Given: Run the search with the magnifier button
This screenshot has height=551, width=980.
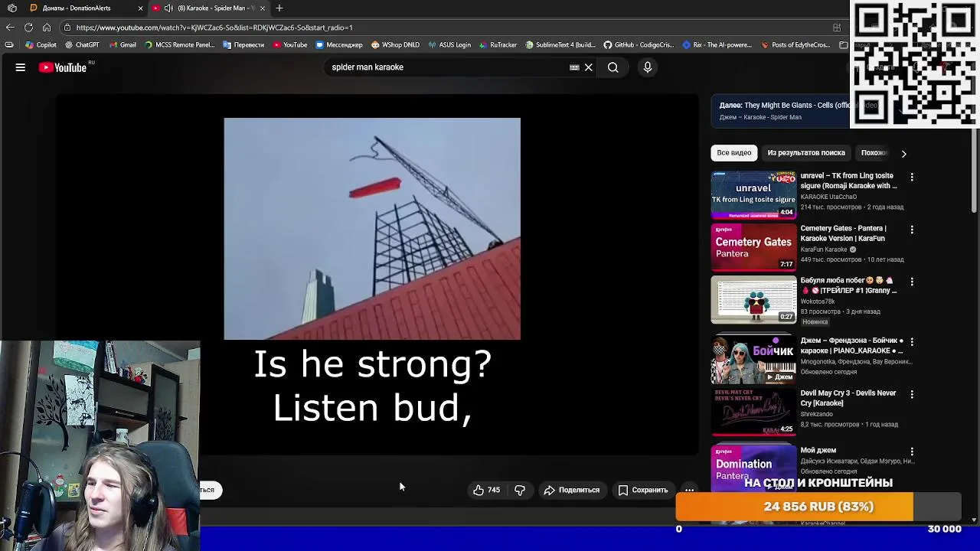Looking at the screenshot, I should [613, 67].
